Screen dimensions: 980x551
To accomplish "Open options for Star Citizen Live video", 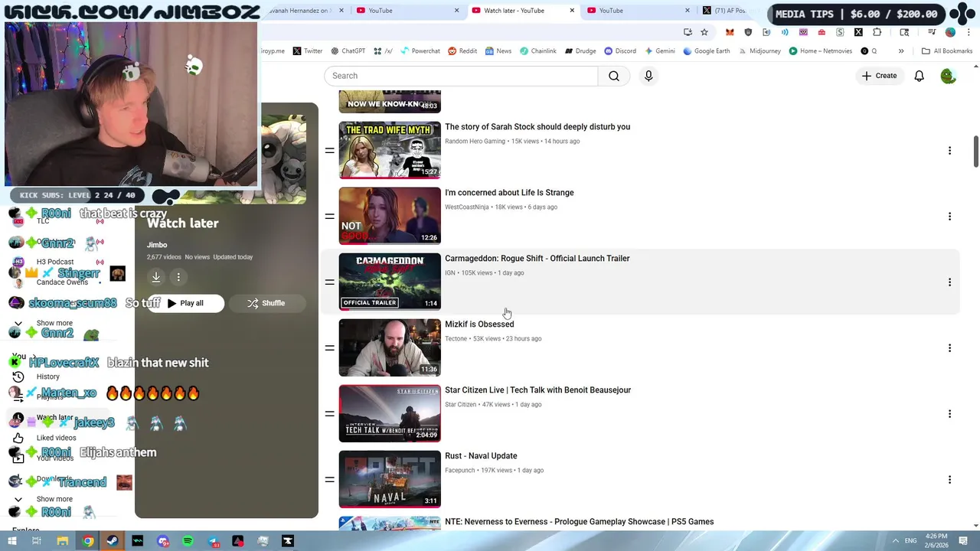I will tap(949, 414).
